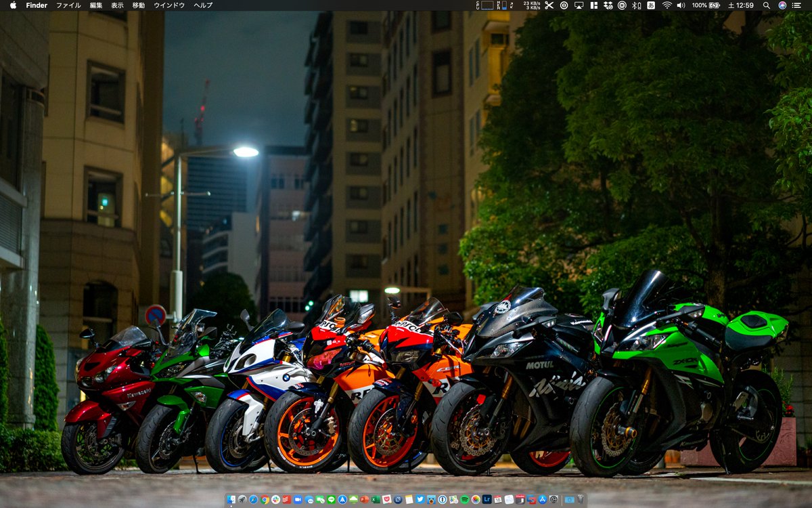The image size is (812, 508).
Task: Open Tweetbot from the Dock
Action: click(431, 499)
